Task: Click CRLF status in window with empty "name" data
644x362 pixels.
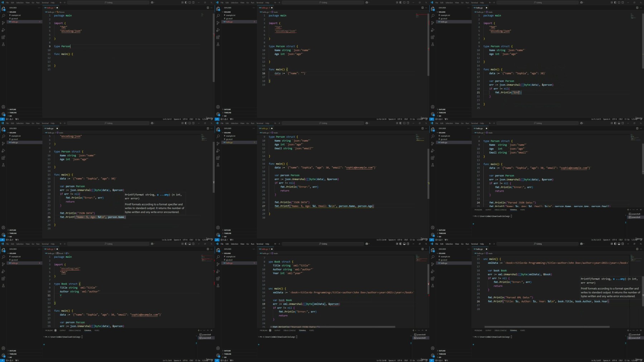Action: [x=406, y=119]
